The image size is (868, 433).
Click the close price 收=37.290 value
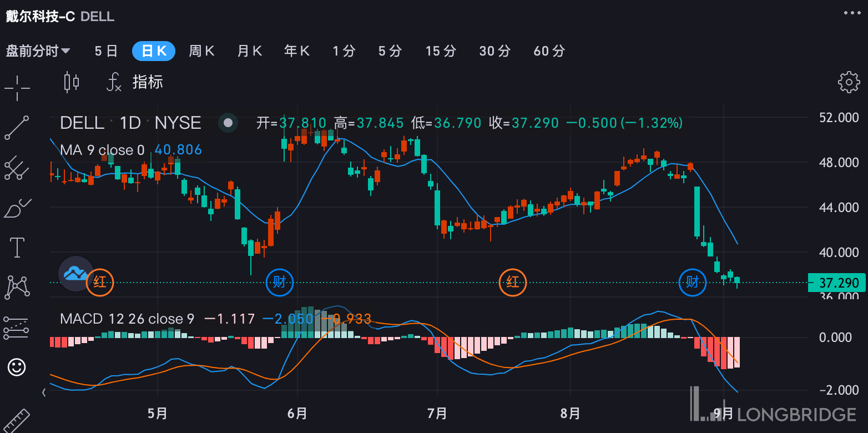point(524,123)
